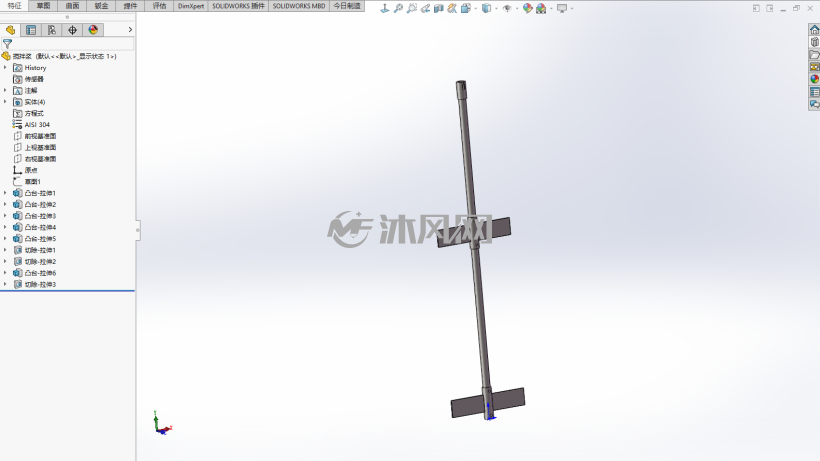
Task: Click the View Orientation cube icon
Action: (x=465, y=8)
